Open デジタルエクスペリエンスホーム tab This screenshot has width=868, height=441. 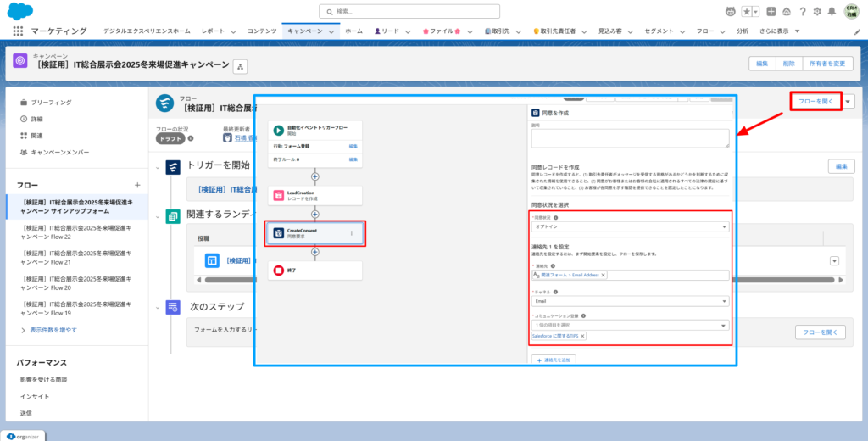[x=147, y=31]
